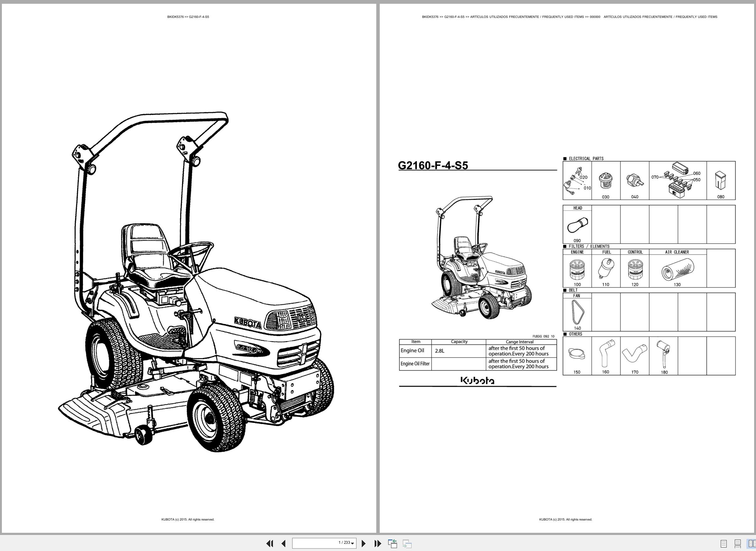The height and width of the screenshot is (551, 756).
Task: Click the small tractor illustration on right page
Action: coord(482,258)
